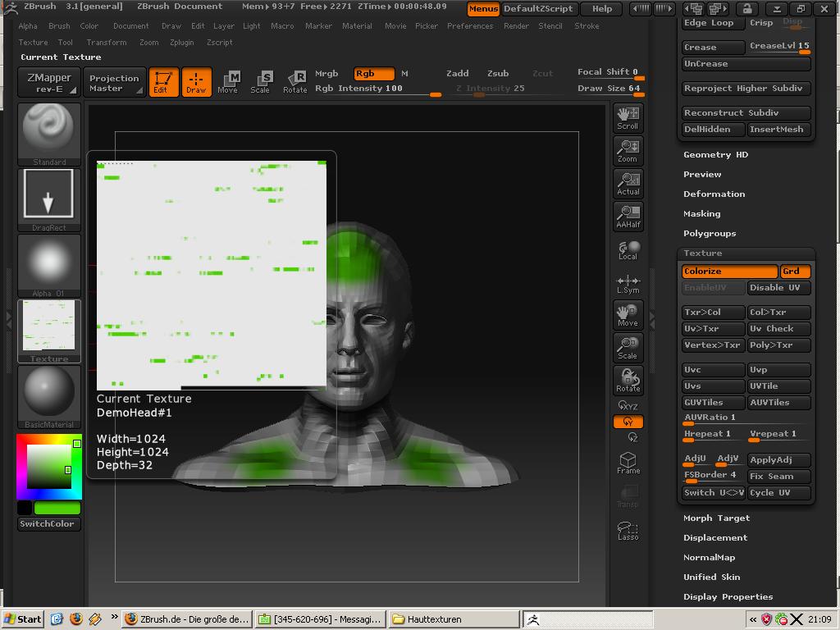This screenshot has height=630, width=840.
Task: Toggle Edit mode button
Action: point(163,82)
